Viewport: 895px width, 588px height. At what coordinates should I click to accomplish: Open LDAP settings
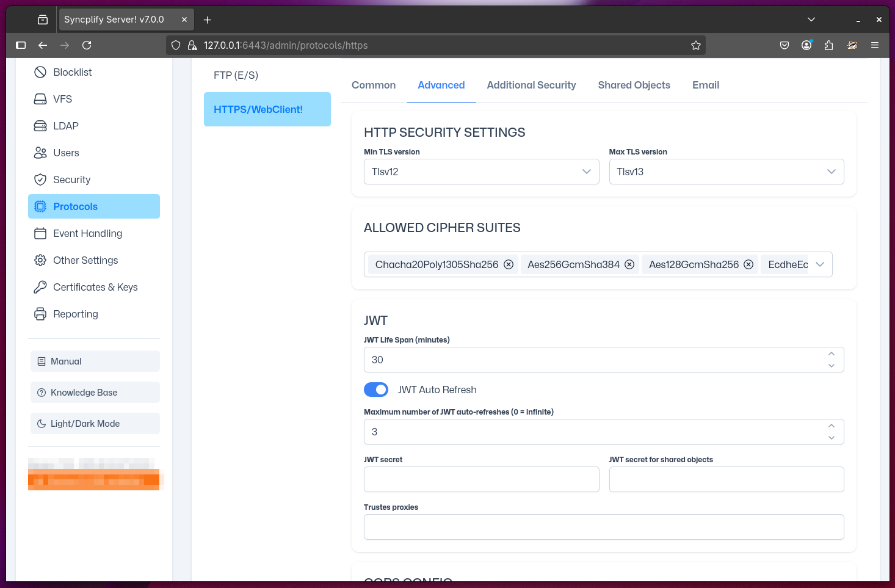(x=65, y=126)
